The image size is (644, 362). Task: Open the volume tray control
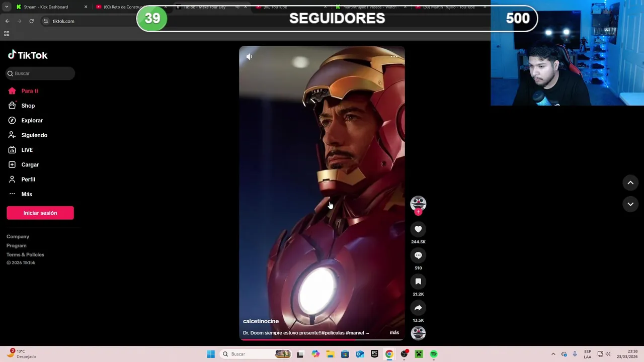[608, 354]
